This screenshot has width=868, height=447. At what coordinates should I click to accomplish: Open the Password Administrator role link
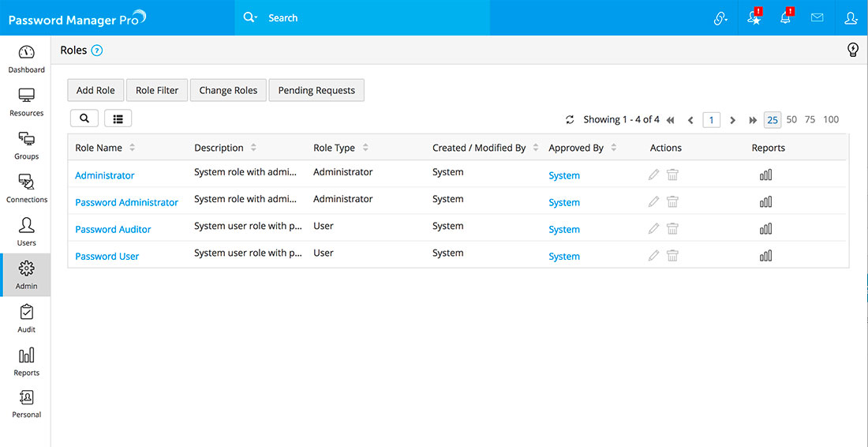126,202
